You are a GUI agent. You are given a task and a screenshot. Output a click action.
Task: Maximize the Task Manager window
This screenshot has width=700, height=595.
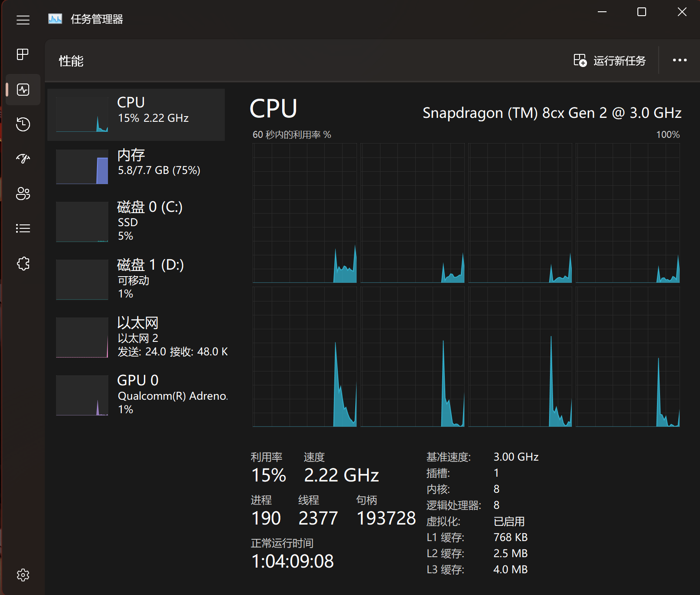tap(642, 12)
